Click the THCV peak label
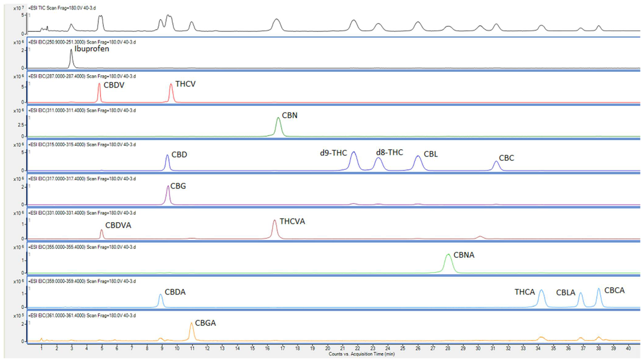The height and width of the screenshot is (362, 644). click(185, 84)
